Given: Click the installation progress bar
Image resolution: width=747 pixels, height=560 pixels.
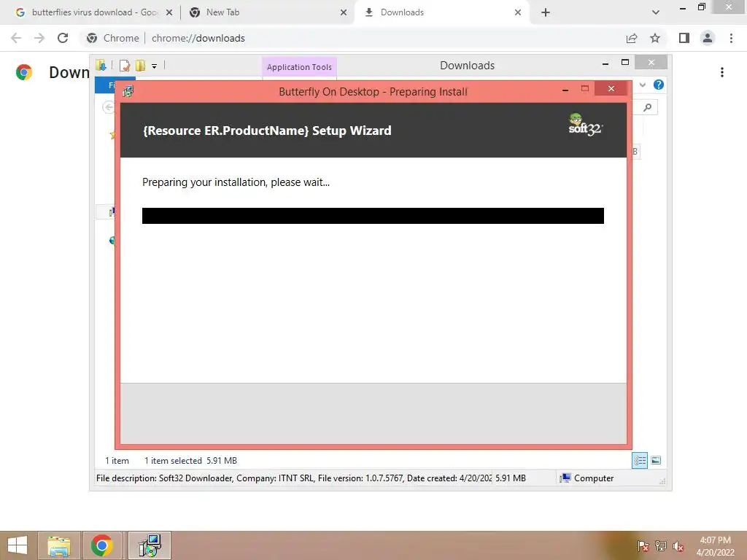Looking at the screenshot, I should coord(373,216).
